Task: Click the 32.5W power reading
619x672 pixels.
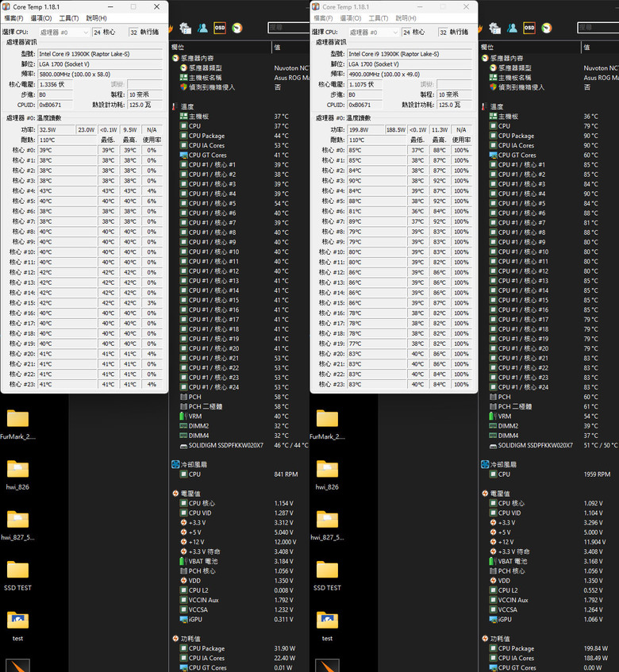Action: [56, 129]
